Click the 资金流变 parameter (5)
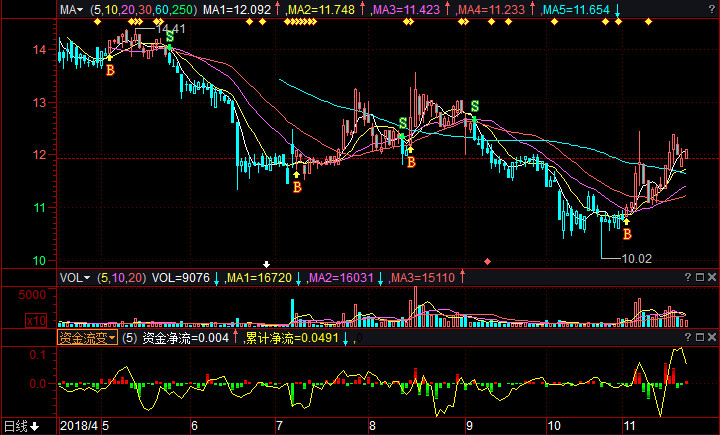The height and width of the screenshot is (435, 720). (x=130, y=338)
